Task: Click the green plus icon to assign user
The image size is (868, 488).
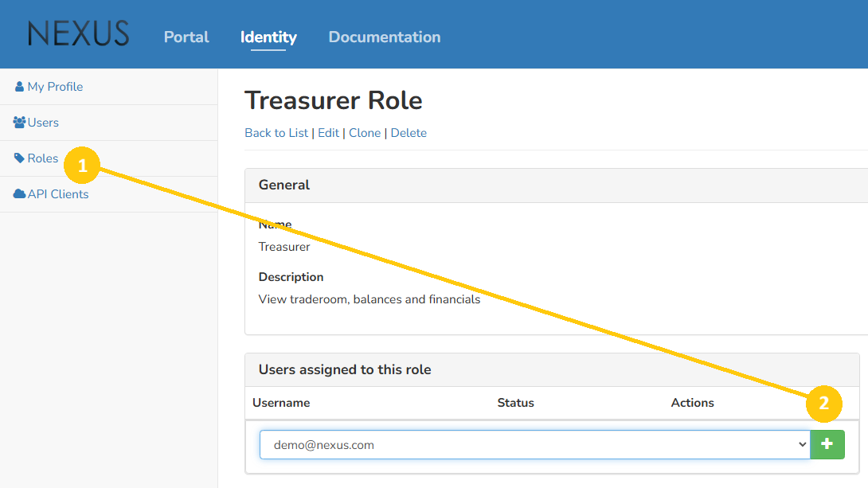Action: tap(827, 444)
